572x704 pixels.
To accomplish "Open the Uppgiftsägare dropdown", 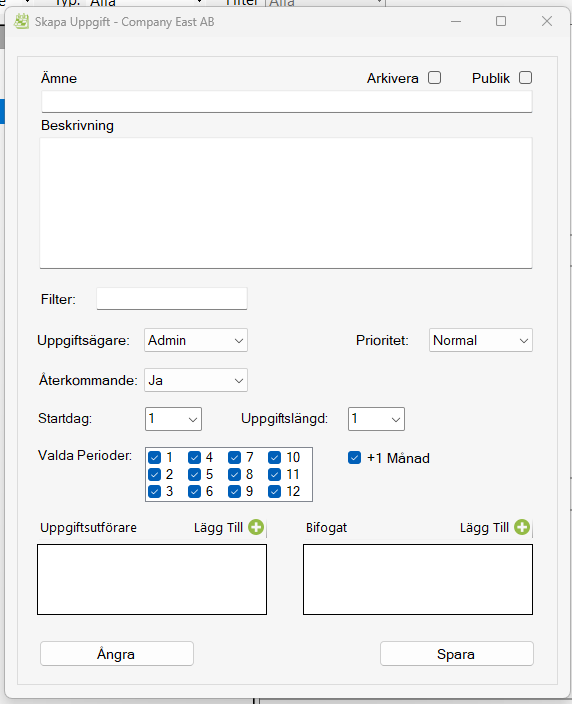I will pos(196,340).
